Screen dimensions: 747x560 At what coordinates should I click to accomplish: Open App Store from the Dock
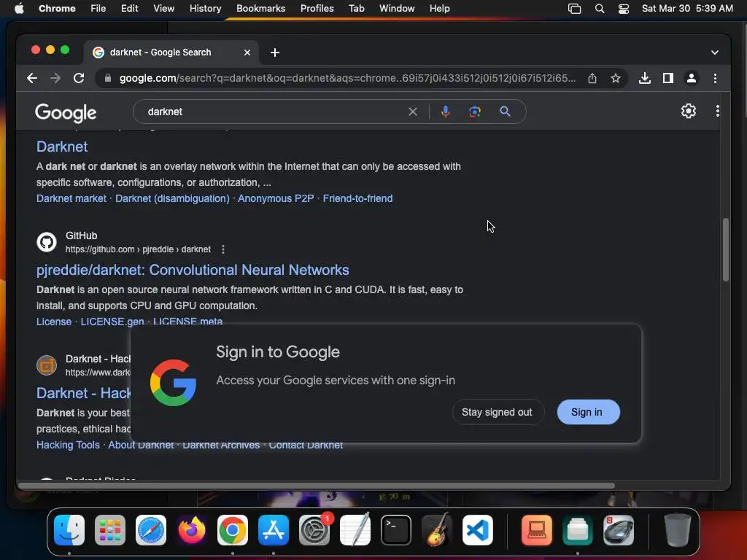[274, 530]
